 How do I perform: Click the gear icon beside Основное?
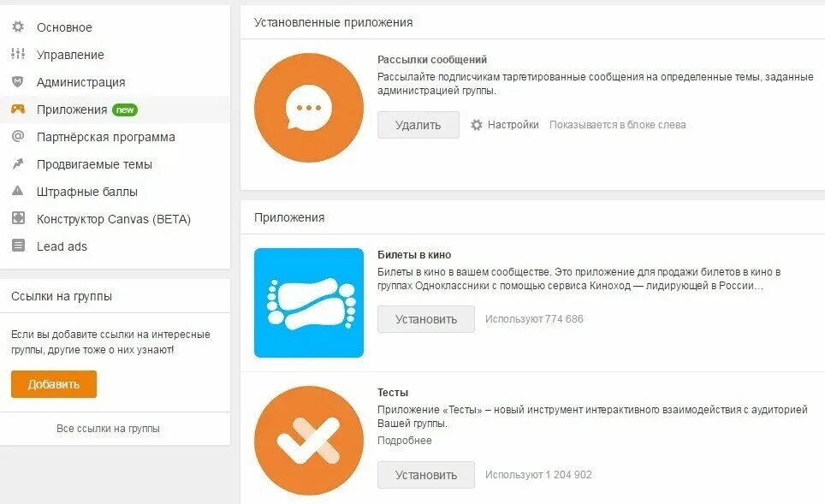pyautogui.click(x=18, y=27)
